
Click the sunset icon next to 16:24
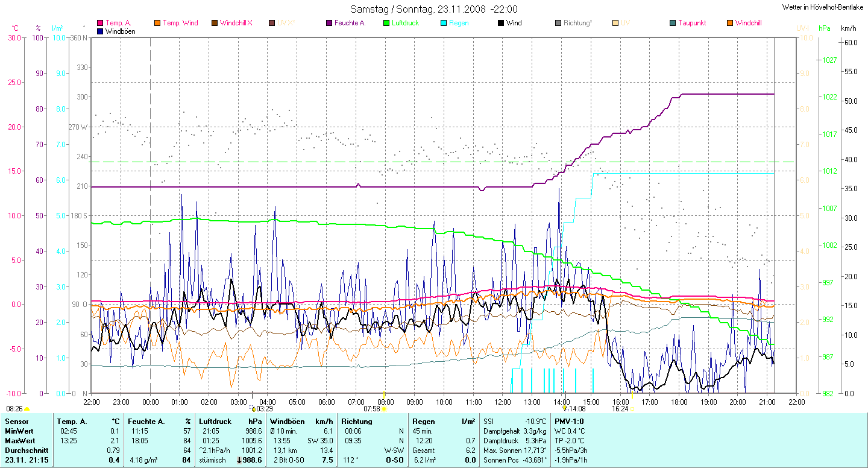632,408
